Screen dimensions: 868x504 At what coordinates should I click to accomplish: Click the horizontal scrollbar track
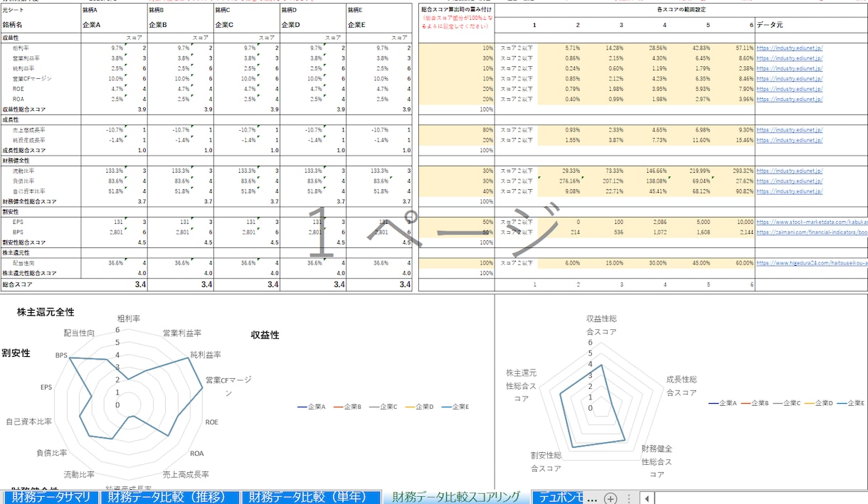pyautogui.click(x=760, y=498)
